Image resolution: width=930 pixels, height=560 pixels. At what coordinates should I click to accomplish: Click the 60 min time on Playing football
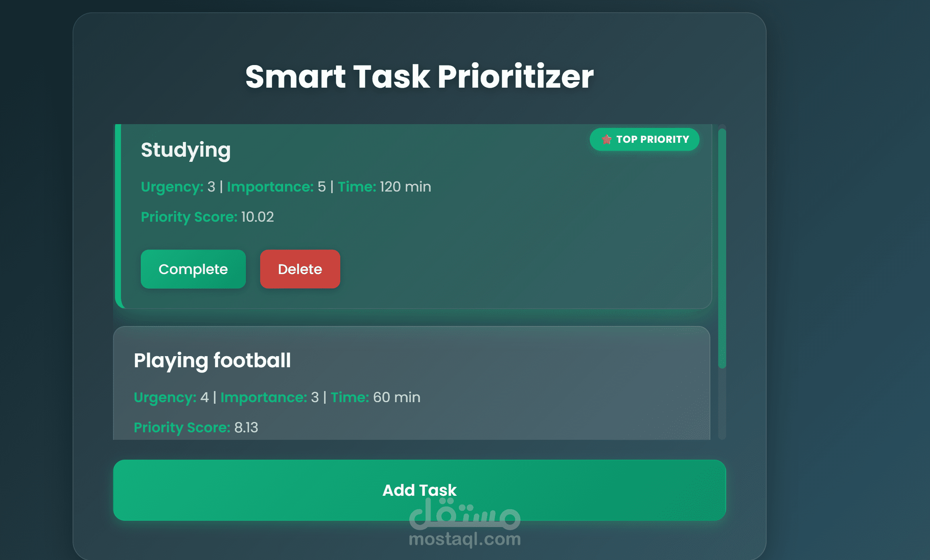pyautogui.click(x=396, y=397)
